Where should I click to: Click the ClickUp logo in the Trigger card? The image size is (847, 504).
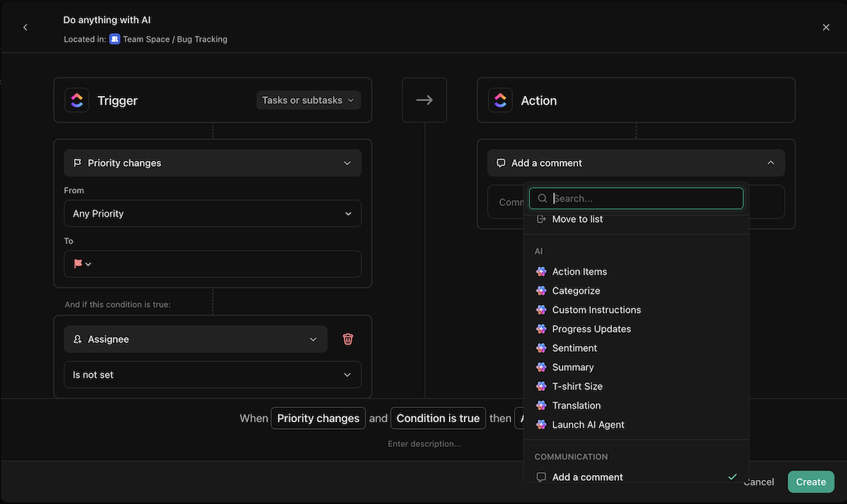[77, 100]
